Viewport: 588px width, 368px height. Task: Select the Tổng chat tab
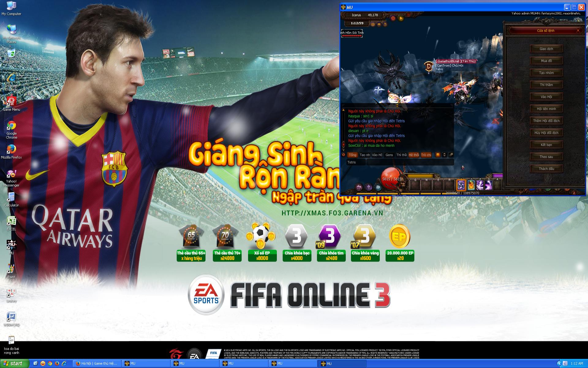[352, 155]
